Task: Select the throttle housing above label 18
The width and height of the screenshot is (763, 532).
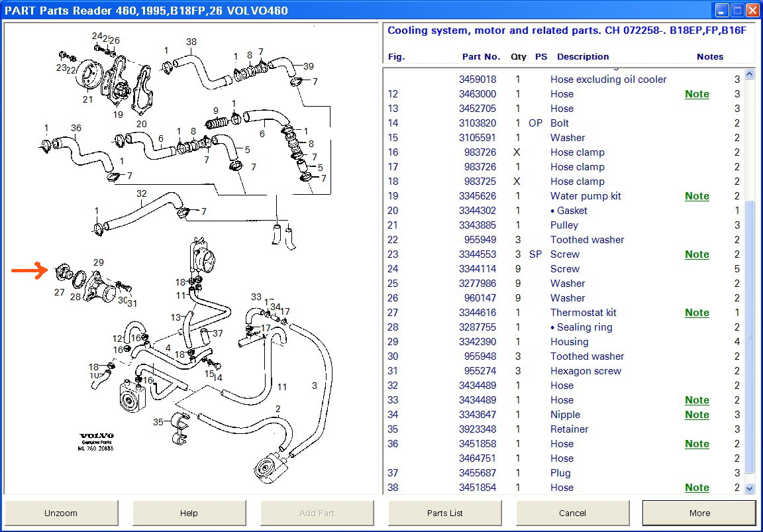Action: point(203,256)
